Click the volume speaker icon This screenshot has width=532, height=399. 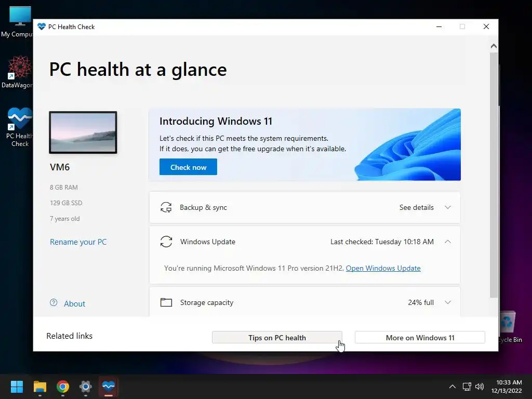(480, 387)
